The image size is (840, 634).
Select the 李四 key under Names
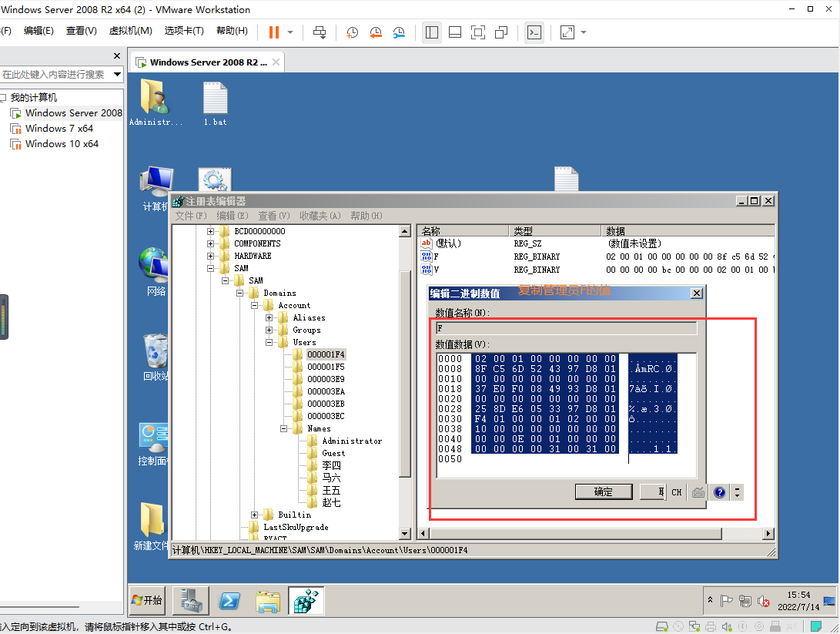(x=331, y=466)
